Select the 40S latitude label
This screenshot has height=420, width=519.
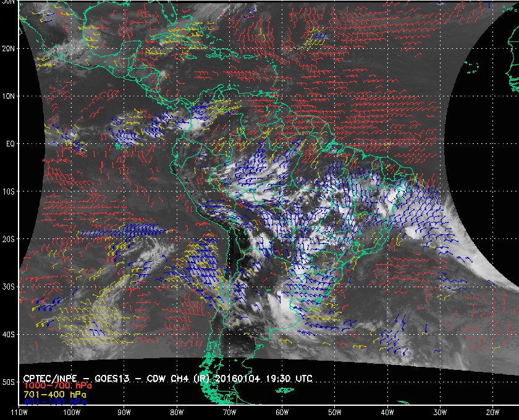click(x=8, y=334)
